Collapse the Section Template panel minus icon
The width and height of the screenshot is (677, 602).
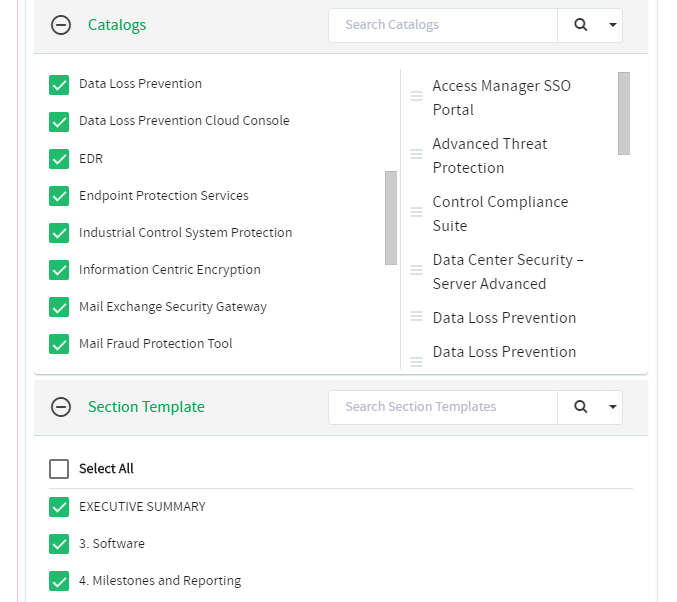click(x=61, y=407)
